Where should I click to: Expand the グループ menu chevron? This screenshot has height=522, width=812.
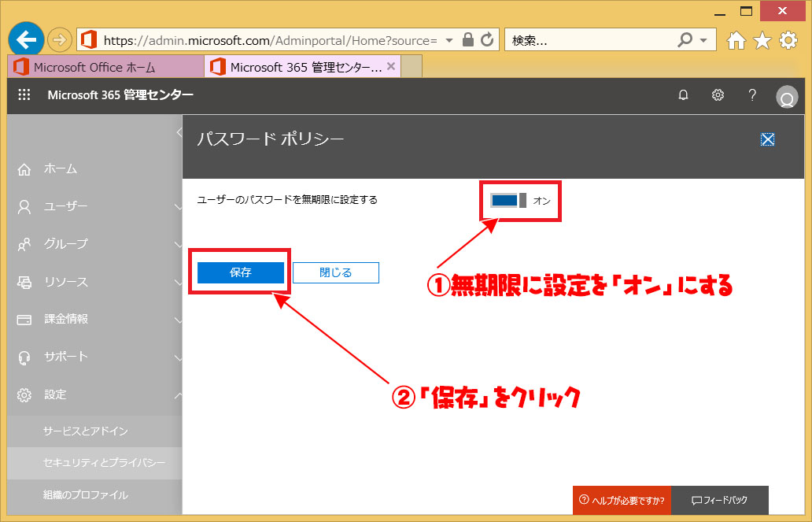178,244
